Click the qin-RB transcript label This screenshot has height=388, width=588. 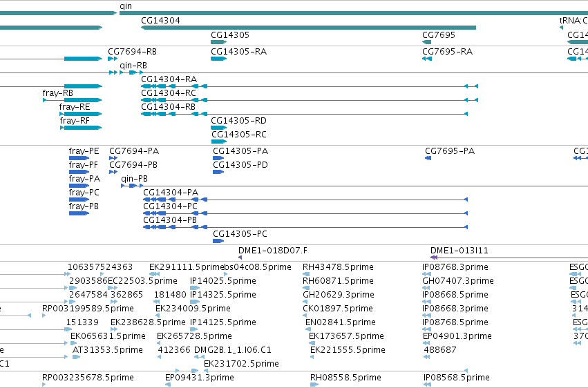point(133,66)
